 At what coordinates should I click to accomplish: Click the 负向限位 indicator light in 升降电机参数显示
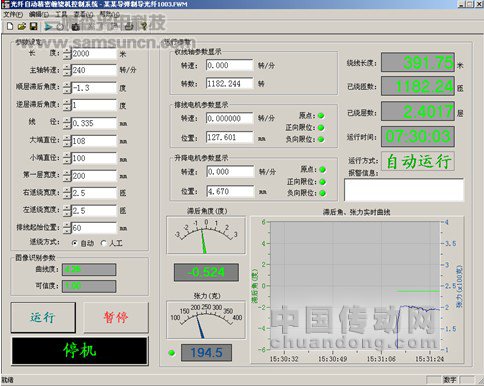tap(322, 193)
